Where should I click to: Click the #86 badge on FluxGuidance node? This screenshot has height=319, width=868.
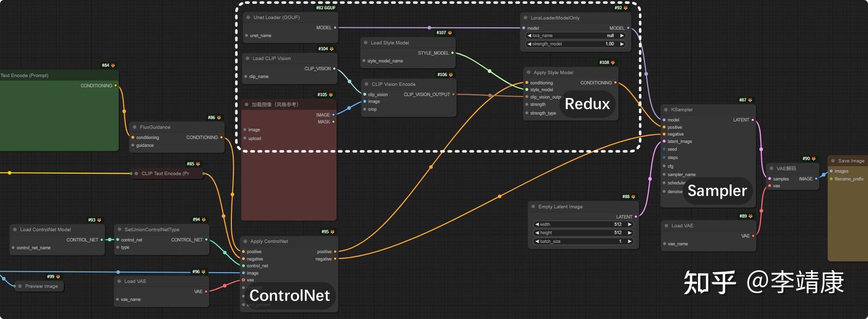point(214,118)
